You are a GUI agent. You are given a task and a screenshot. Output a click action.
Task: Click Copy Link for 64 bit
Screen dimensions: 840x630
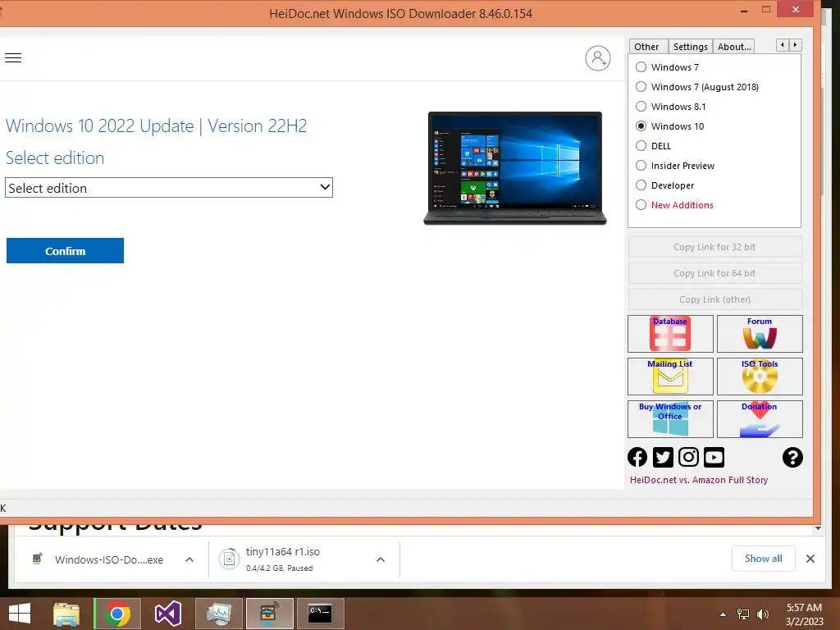coord(714,273)
